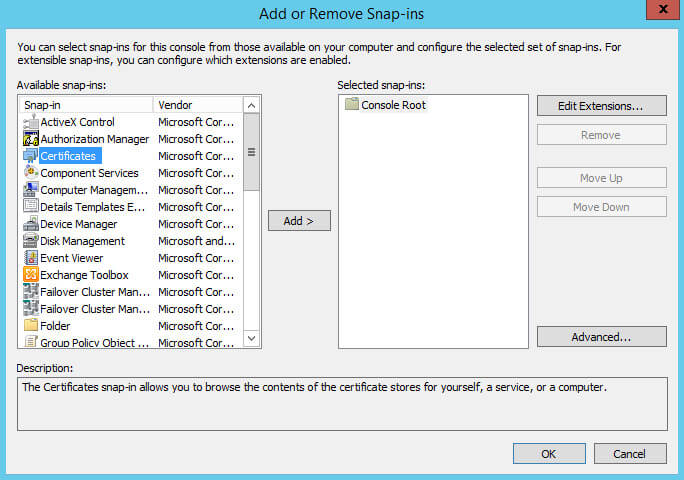Click the Add > button
The height and width of the screenshot is (480, 684).
click(x=299, y=221)
